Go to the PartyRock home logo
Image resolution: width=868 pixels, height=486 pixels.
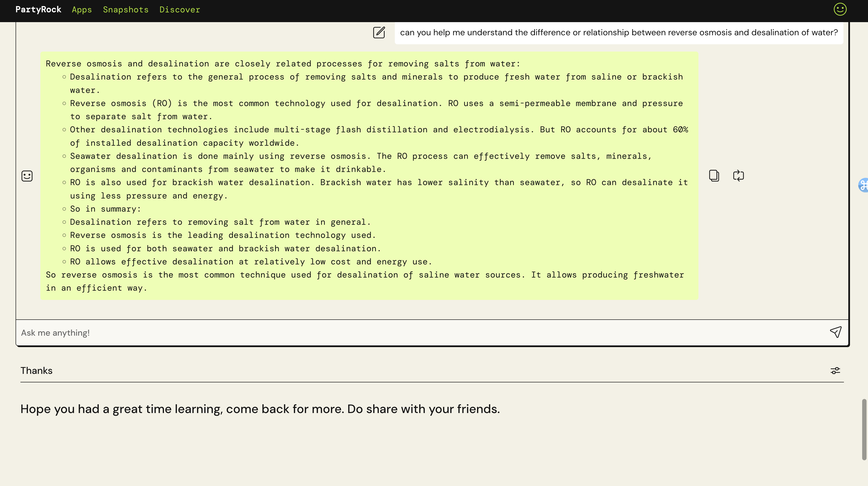pyautogui.click(x=38, y=9)
